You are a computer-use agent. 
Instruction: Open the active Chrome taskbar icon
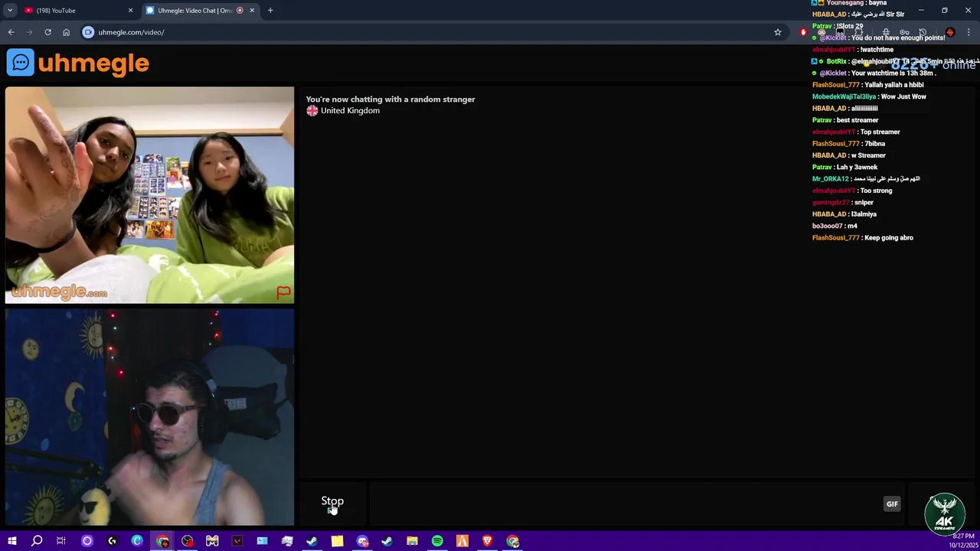coord(162,541)
